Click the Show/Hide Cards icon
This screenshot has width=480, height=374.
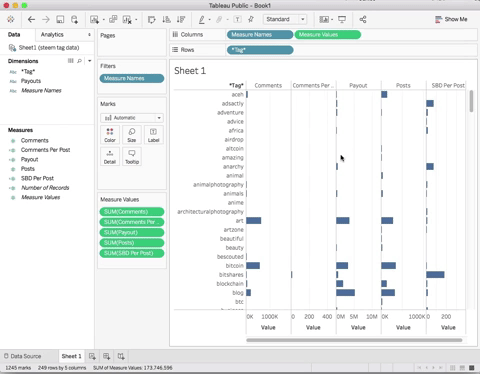[x=324, y=19]
